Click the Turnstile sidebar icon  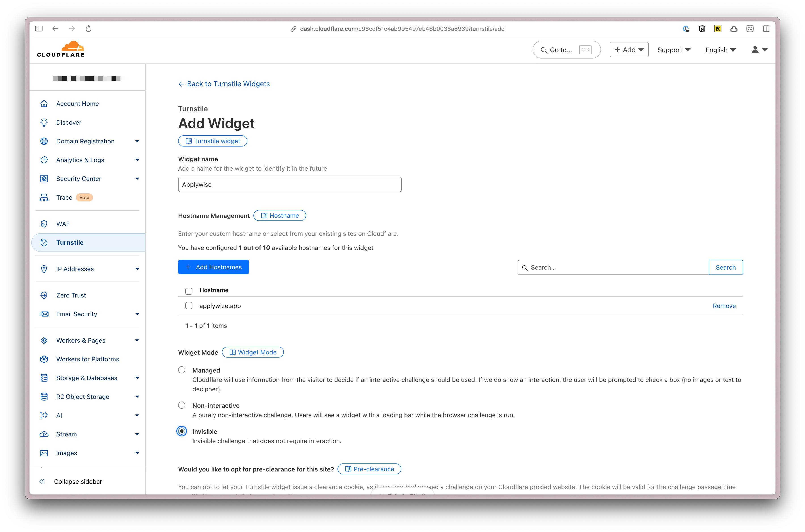44,243
